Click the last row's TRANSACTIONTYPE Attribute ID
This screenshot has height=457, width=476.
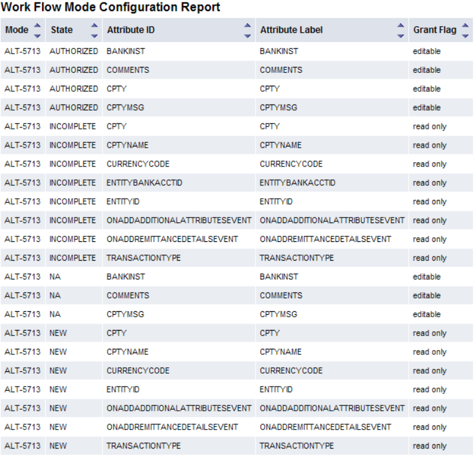click(x=143, y=445)
